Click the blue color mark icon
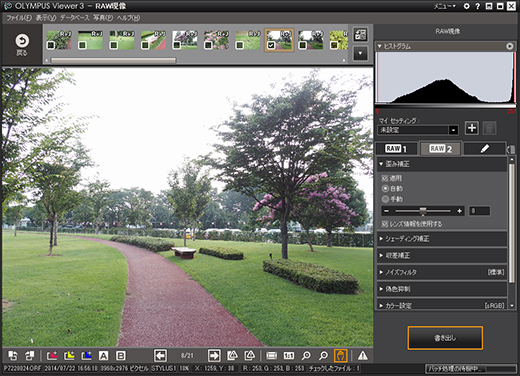Viewport: 520px width, 376px height. [x=86, y=356]
